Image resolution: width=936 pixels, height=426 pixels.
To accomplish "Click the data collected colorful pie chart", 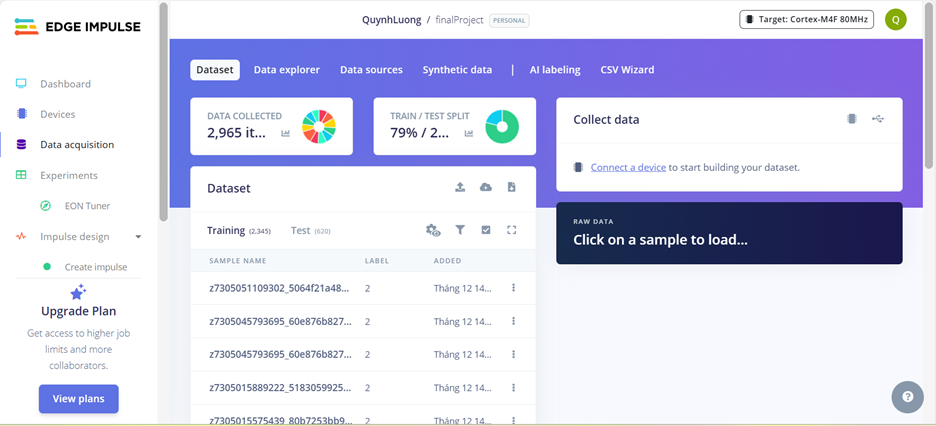I will (x=319, y=127).
